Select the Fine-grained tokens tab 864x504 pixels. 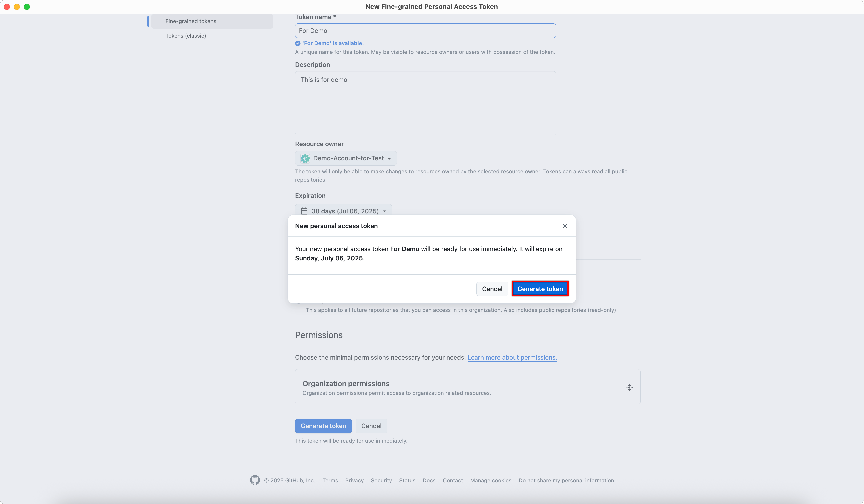[191, 21]
